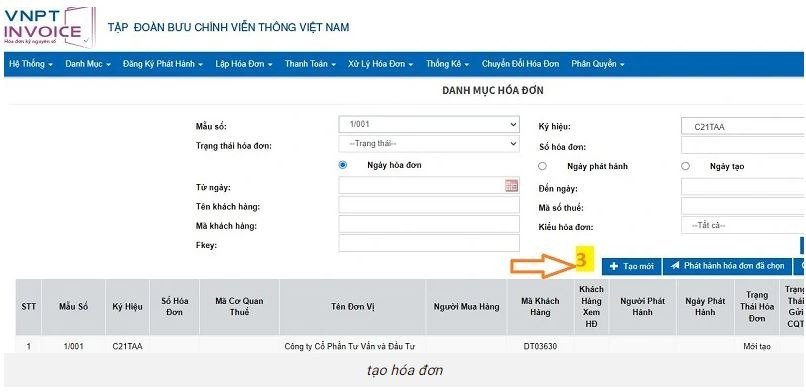This screenshot has width=806, height=392.
Task: Click Phát hành hóa đơn đã chọn button
Action: (x=728, y=267)
